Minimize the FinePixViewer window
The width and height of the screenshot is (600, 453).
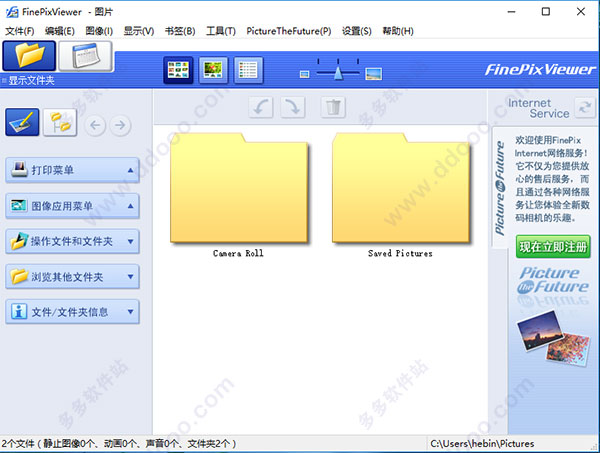(511, 12)
